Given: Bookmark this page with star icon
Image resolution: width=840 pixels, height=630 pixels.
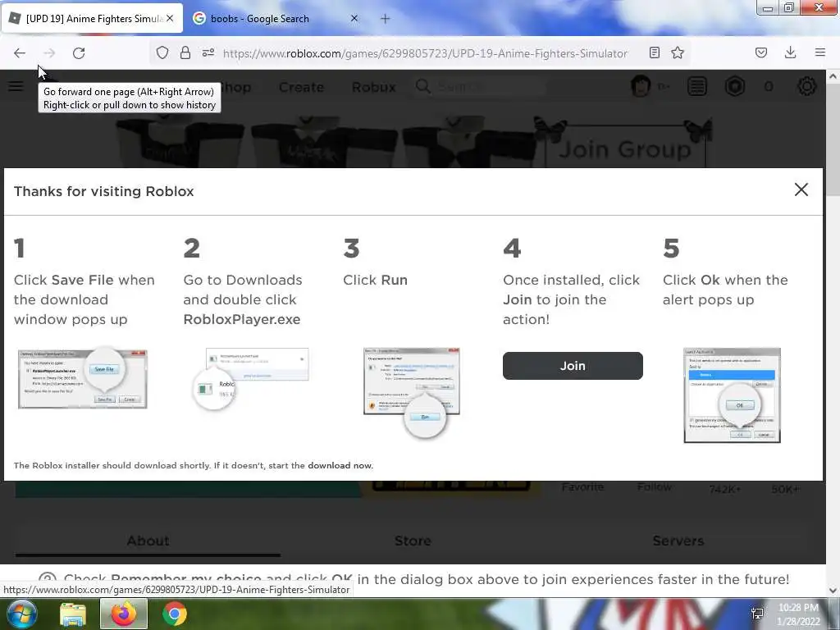Looking at the screenshot, I should coord(678,52).
